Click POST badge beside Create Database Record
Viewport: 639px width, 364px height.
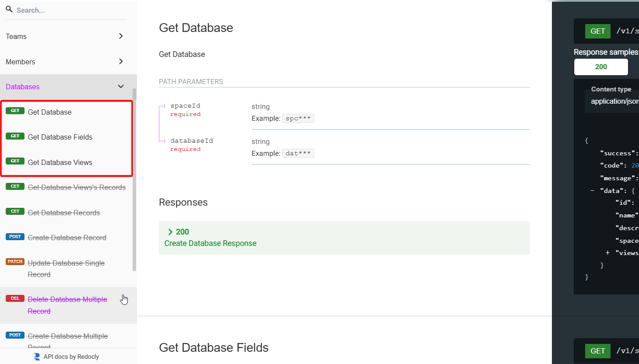[15, 237]
